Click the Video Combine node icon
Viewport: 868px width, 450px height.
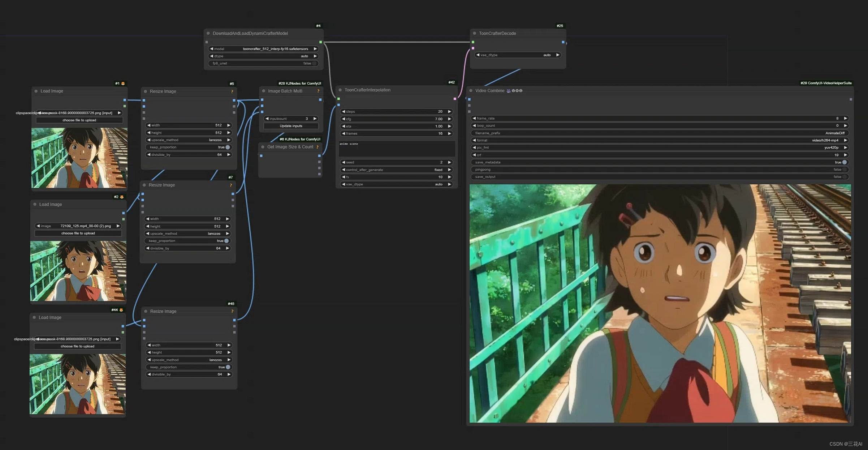(509, 91)
